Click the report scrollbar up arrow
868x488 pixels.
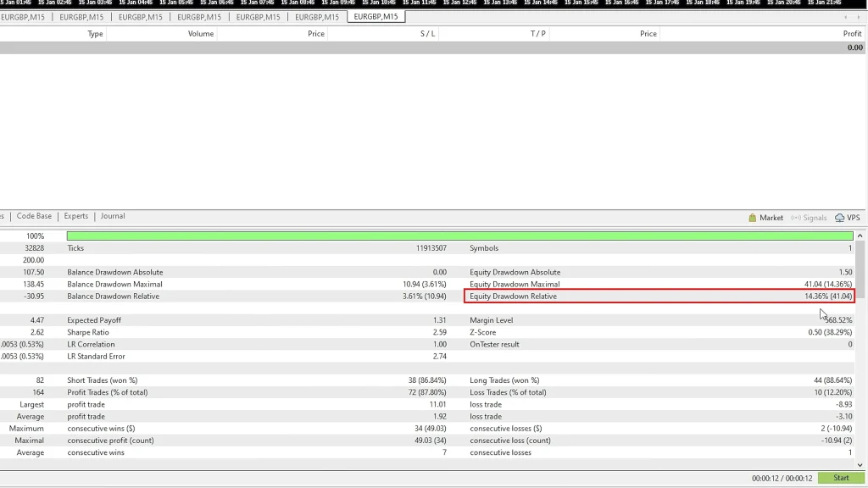[861, 236]
